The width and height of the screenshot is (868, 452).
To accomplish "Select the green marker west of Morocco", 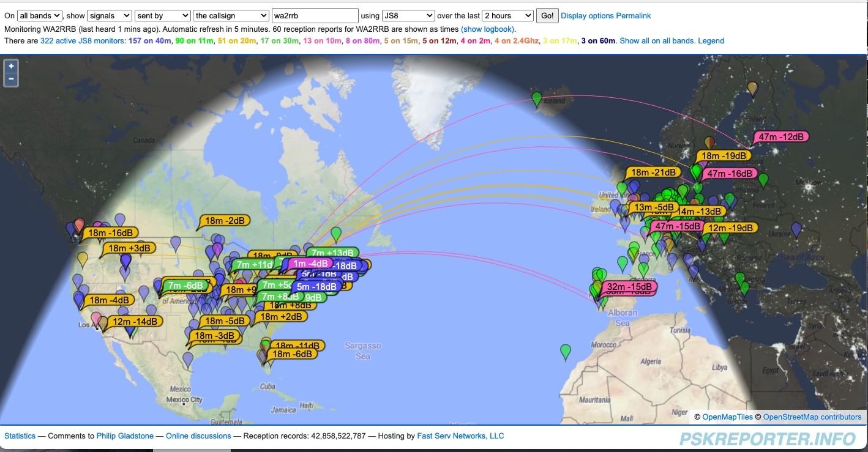I will coord(566,351).
